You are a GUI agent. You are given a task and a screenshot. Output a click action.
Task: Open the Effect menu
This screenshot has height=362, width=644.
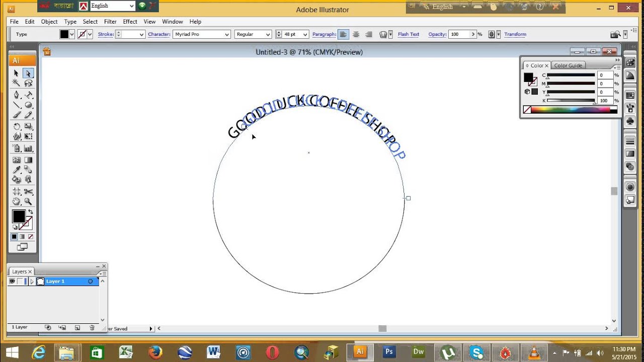(x=130, y=22)
